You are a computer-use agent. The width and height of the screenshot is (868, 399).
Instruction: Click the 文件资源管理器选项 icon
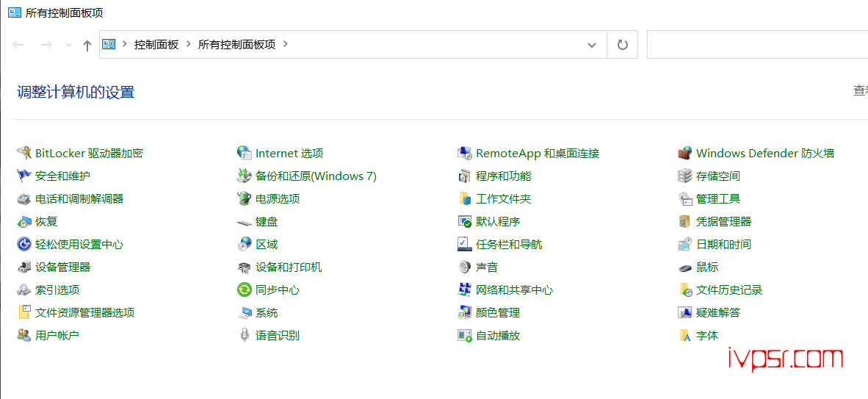pos(24,312)
